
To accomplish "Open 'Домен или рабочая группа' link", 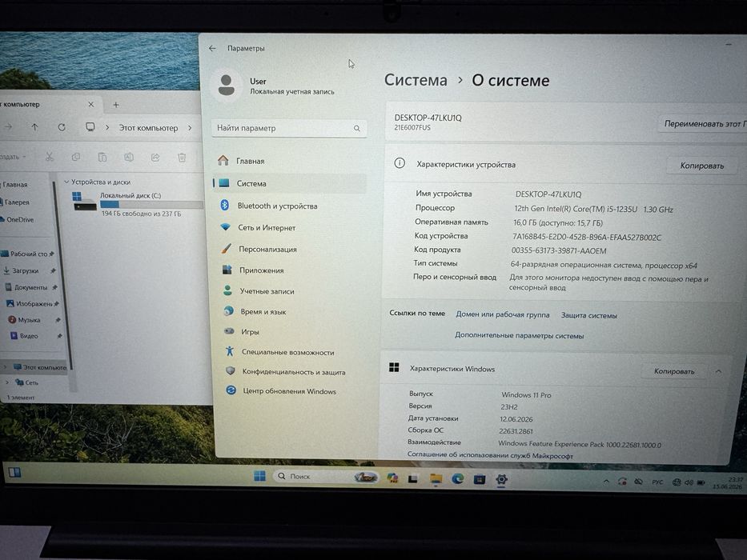I will [x=503, y=314].
